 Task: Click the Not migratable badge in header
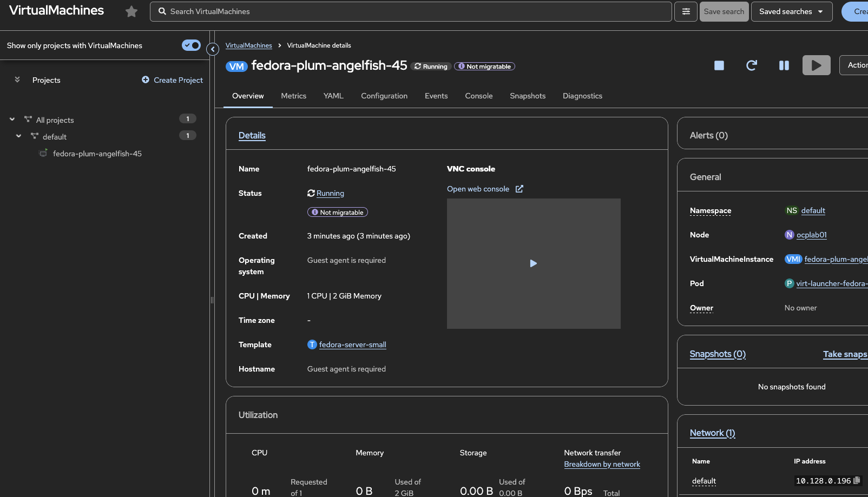point(484,67)
